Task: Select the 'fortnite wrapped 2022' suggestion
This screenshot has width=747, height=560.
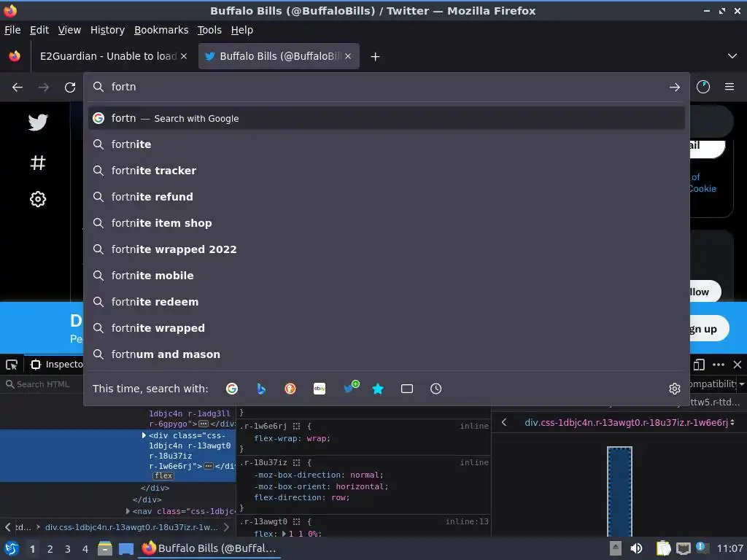Action: click(x=387, y=249)
